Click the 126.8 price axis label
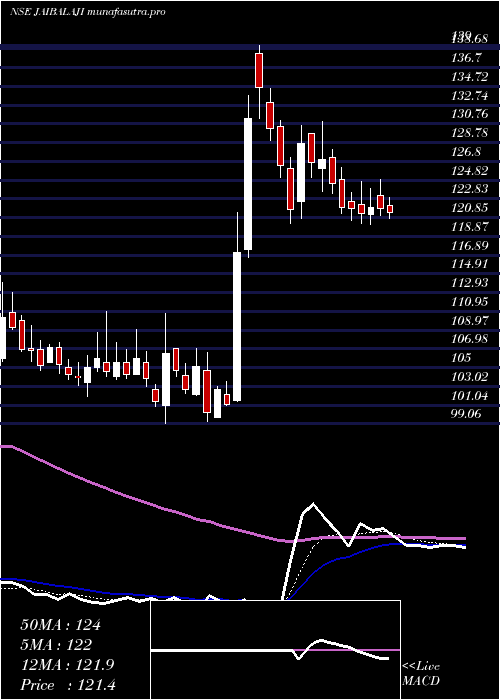Viewport: 500px width, 700px height. 466,152
